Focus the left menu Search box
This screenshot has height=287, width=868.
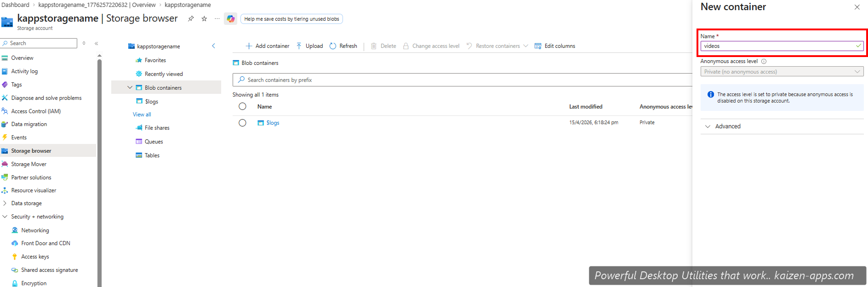point(39,43)
